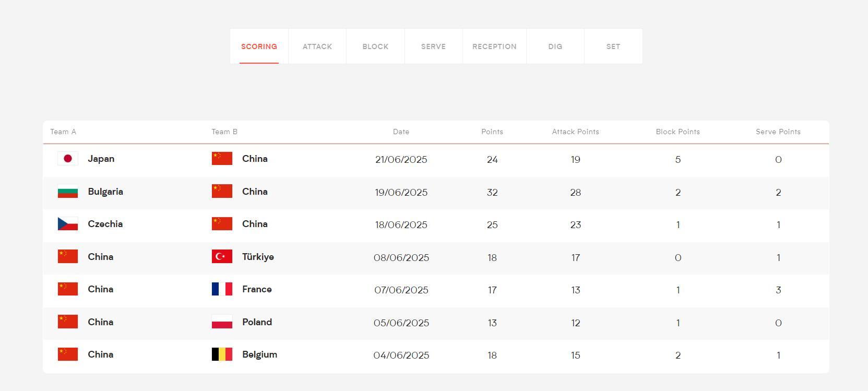
Task: Select the 21/06/2025 match date
Action: [401, 160]
